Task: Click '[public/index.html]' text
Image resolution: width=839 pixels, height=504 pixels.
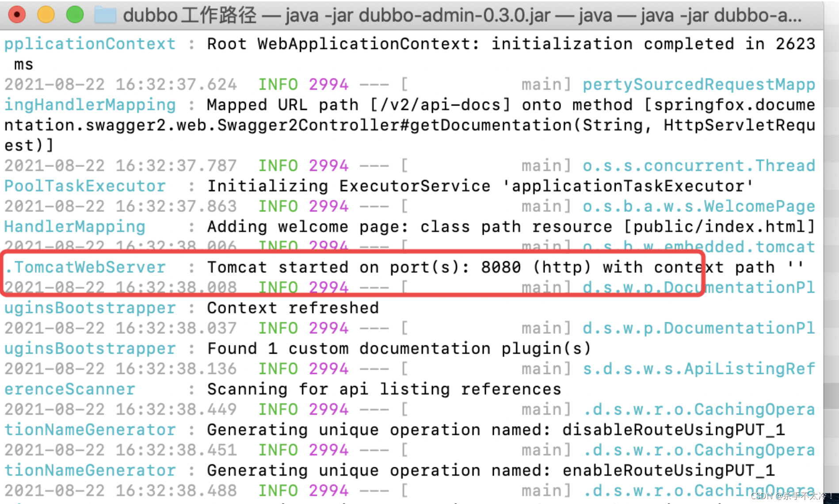Action: tap(719, 226)
